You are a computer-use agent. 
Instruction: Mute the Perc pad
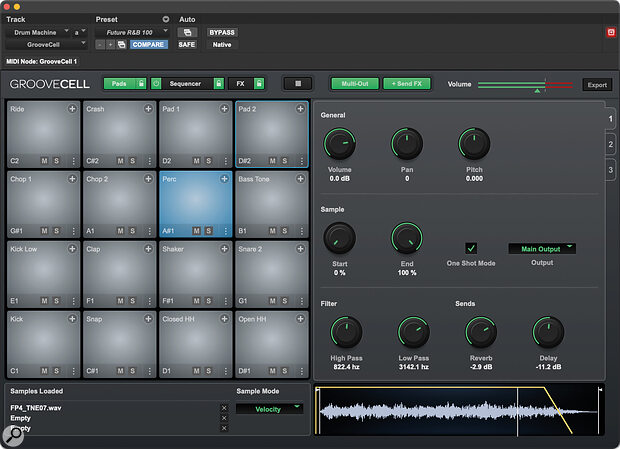coord(197,231)
